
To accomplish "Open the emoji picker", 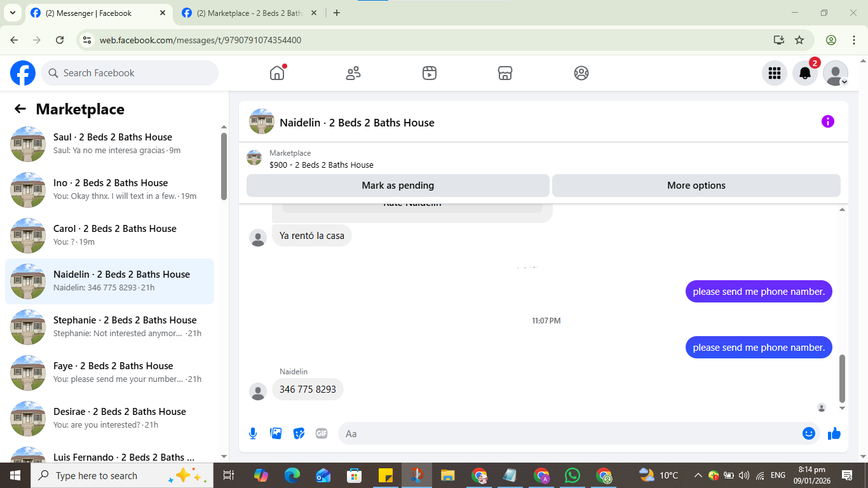I will pos(809,433).
